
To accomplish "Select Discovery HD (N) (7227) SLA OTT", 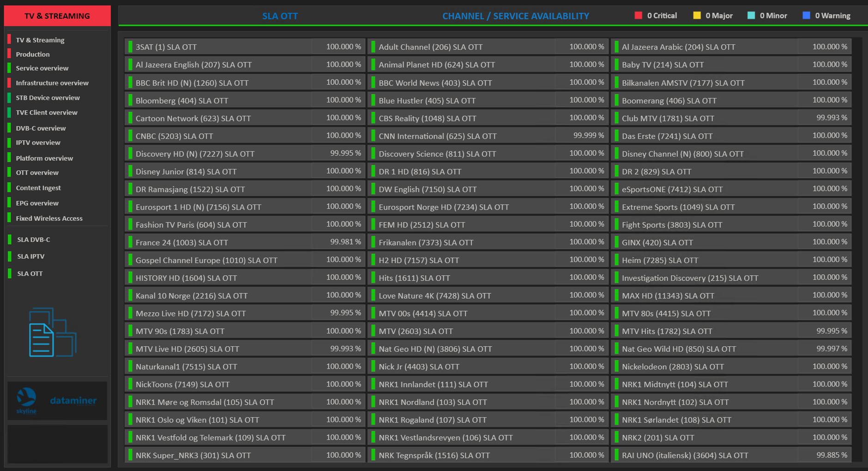I will tap(245, 154).
